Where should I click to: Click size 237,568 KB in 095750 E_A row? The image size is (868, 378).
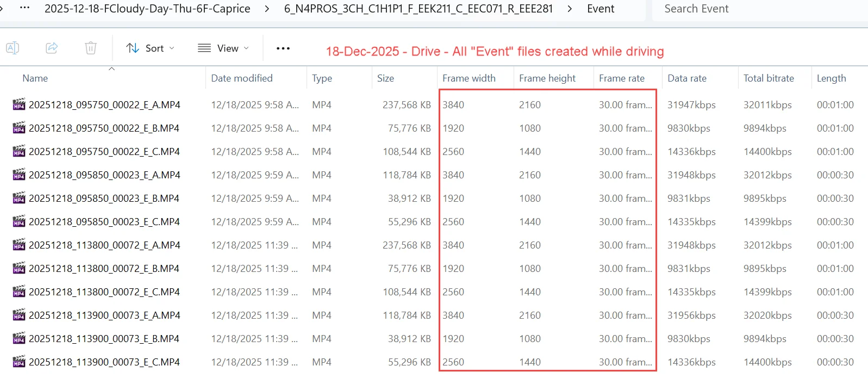pyautogui.click(x=407, y=105)
